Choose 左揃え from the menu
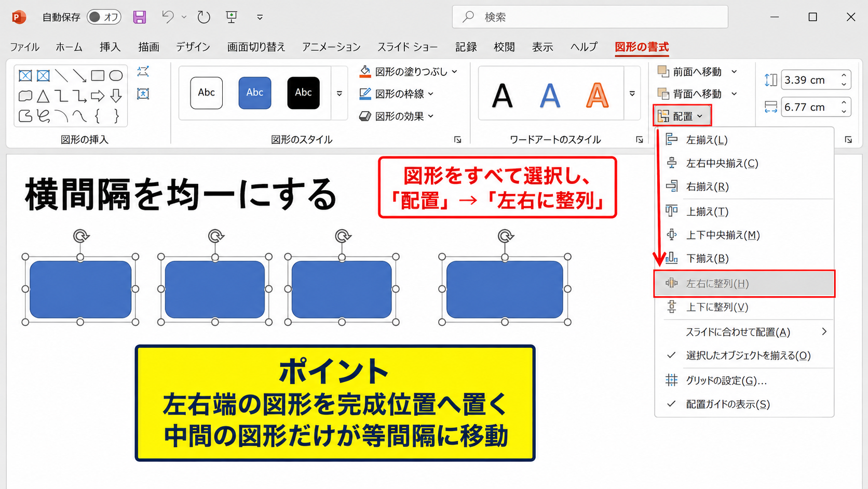This screenshot has width=868, height=489. (x=744, y=140)
